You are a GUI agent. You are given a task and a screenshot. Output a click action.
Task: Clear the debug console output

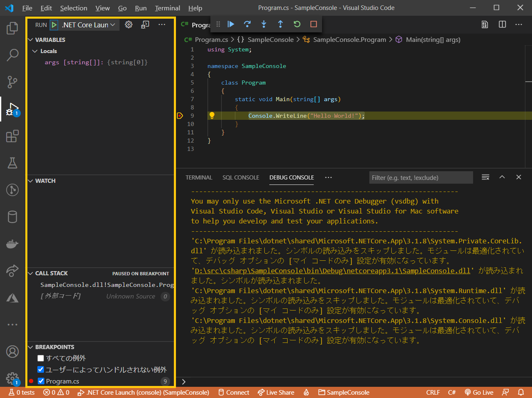[486, 177]
